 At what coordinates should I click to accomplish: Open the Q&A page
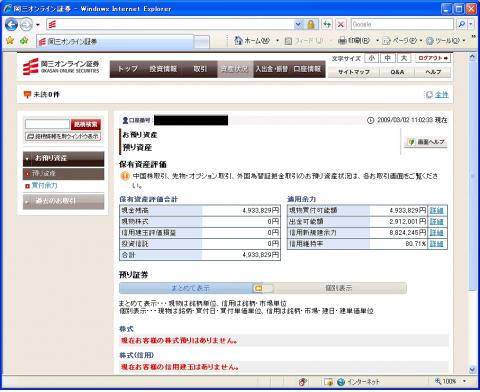[397, 72]
